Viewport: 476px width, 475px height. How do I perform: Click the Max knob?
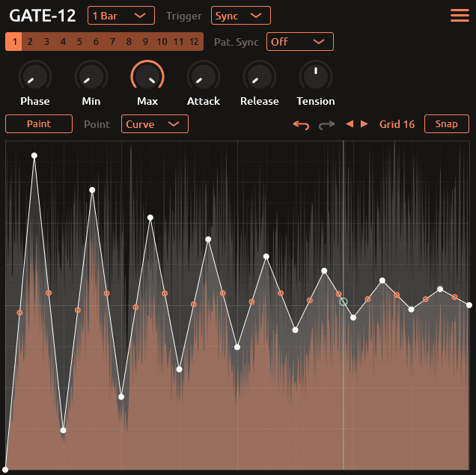[147, 76]
